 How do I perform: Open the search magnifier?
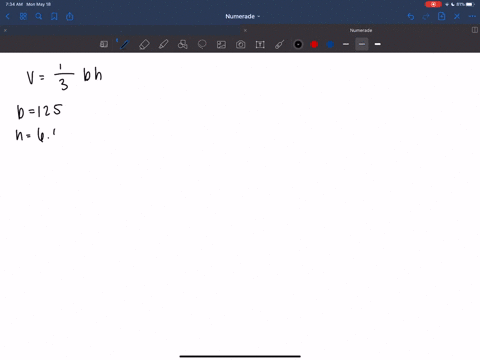click(39, 16)
